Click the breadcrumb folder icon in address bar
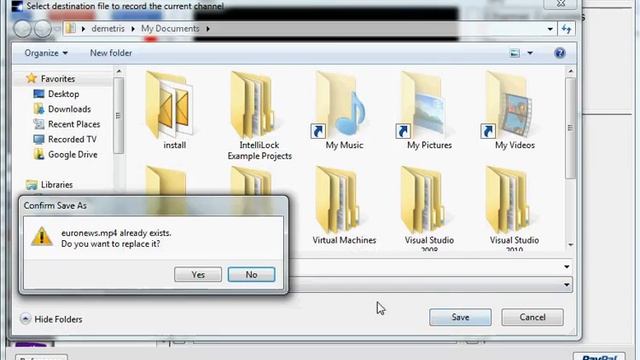640x360 pixels. (x=71, y=28)
